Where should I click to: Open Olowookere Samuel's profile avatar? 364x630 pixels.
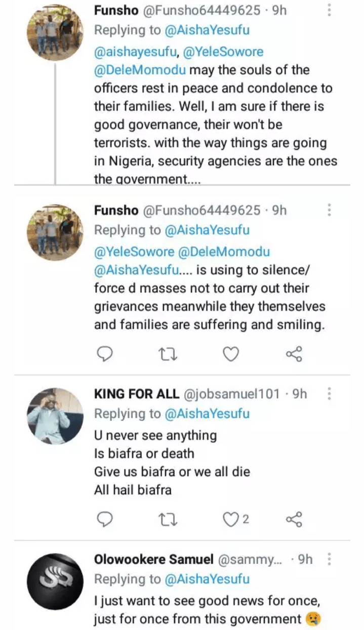coord(55,581)
